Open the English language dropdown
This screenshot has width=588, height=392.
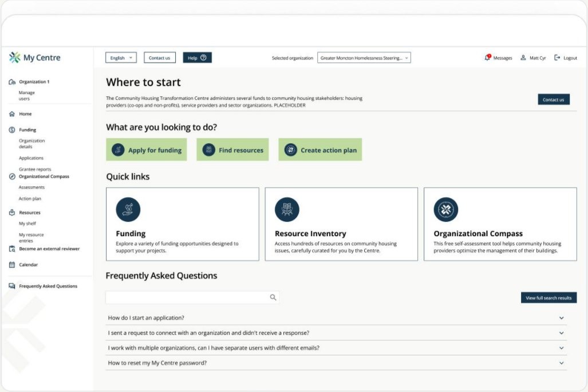click(x=121, y=58)
